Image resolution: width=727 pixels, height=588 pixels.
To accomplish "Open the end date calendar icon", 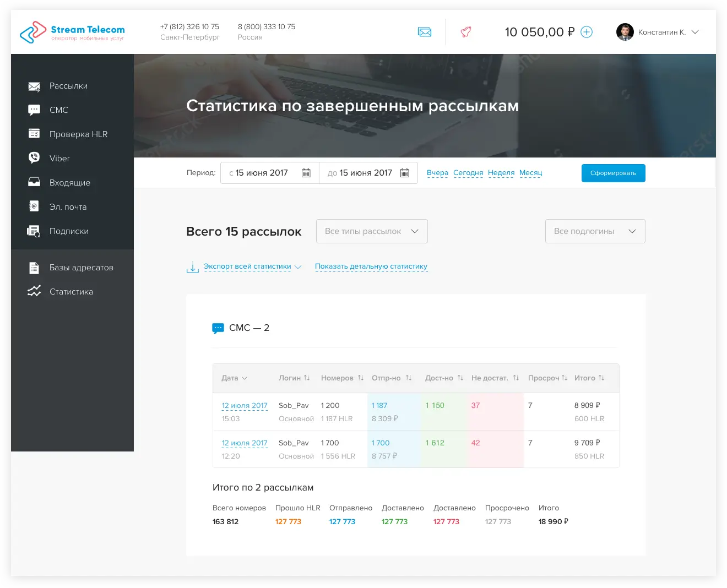I will pyautogui.click(x=405, y=173).
